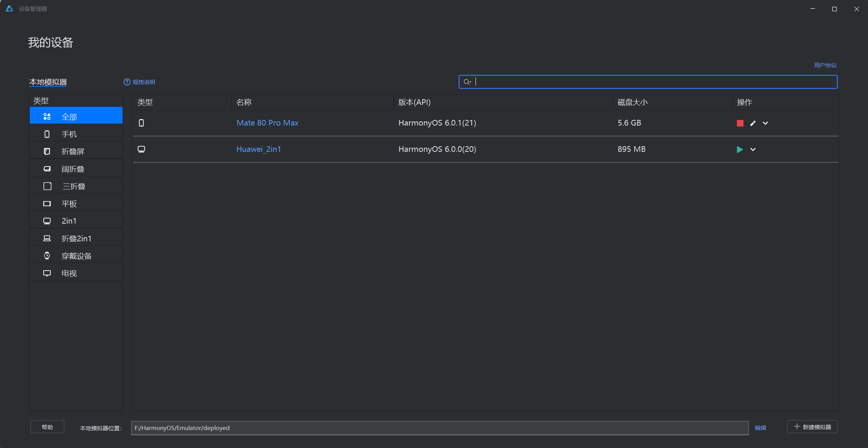Sort by the 类型 column header
The height and width of the screenshot is (448, 868).
click(145, 102)
